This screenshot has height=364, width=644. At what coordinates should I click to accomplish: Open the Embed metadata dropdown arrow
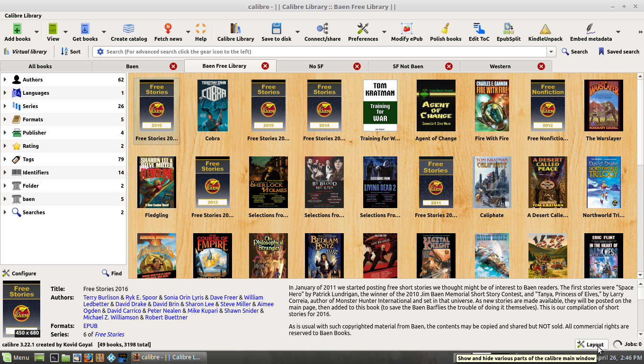[618, 32]
